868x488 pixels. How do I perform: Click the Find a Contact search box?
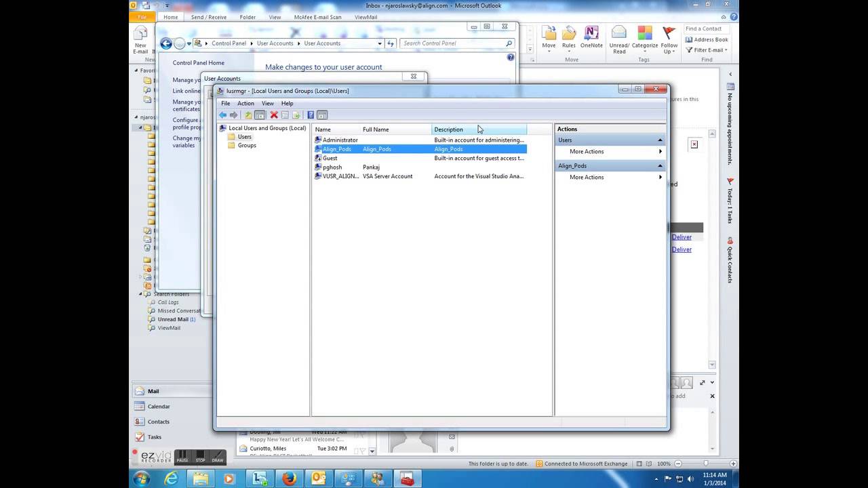coord(707,29)
